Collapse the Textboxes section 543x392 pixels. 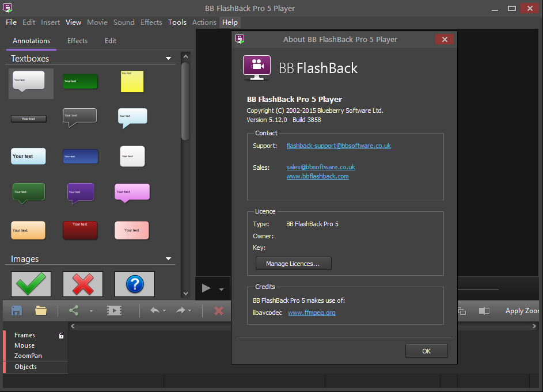169,59
